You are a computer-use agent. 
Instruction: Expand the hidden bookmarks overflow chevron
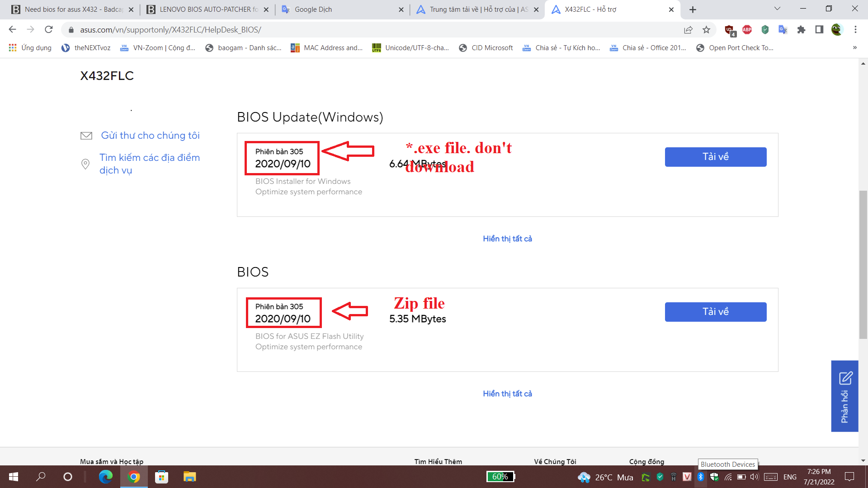pos(854,48)
